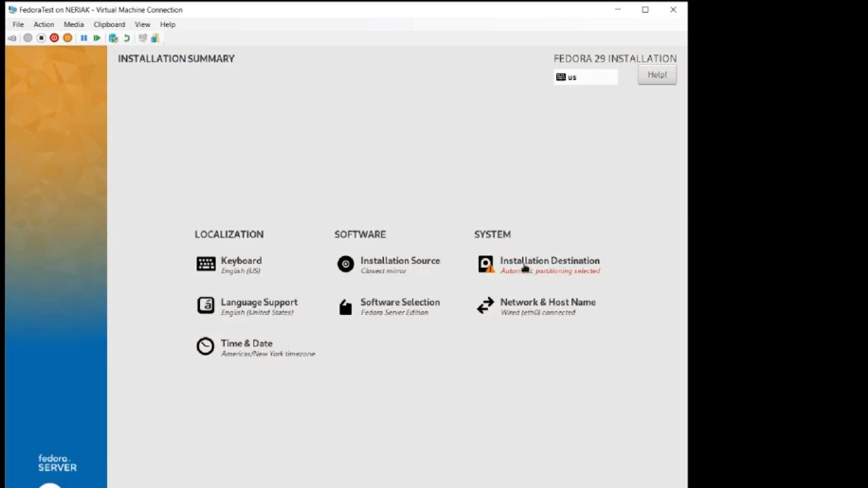Screen dimensions: 868x488
Task: Click 'Fedora Server Edition' subtitle text
Action: point(394,312)
